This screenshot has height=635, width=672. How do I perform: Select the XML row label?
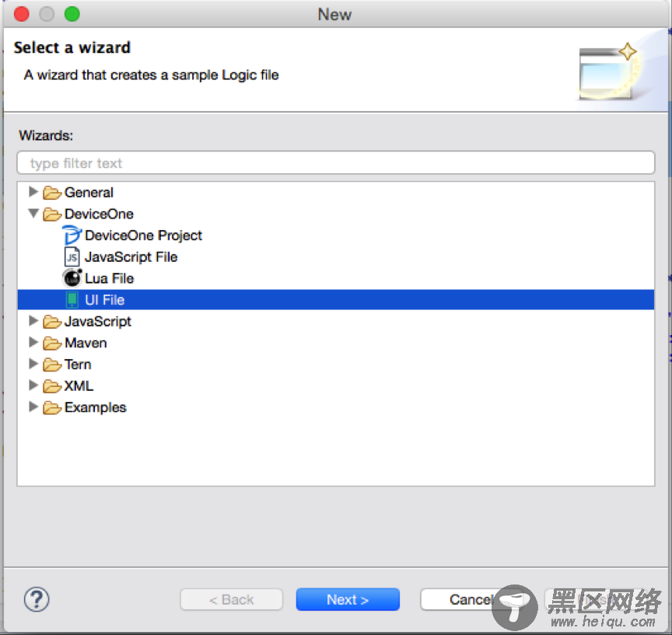click(79, 386)
